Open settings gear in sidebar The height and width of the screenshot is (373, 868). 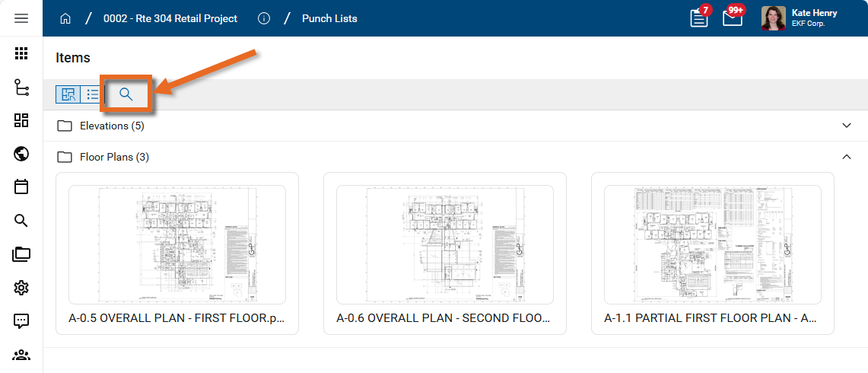coord(21,287)
